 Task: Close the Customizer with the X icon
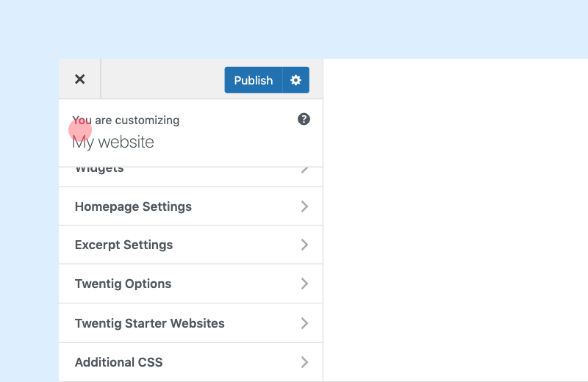coord(80,79)
